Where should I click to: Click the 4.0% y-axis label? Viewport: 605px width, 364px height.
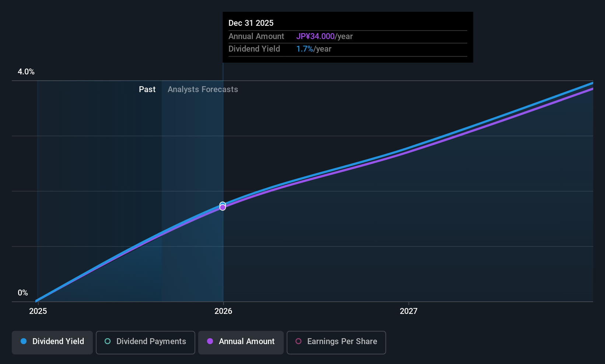pyautogui.click(x=26, y=72)
